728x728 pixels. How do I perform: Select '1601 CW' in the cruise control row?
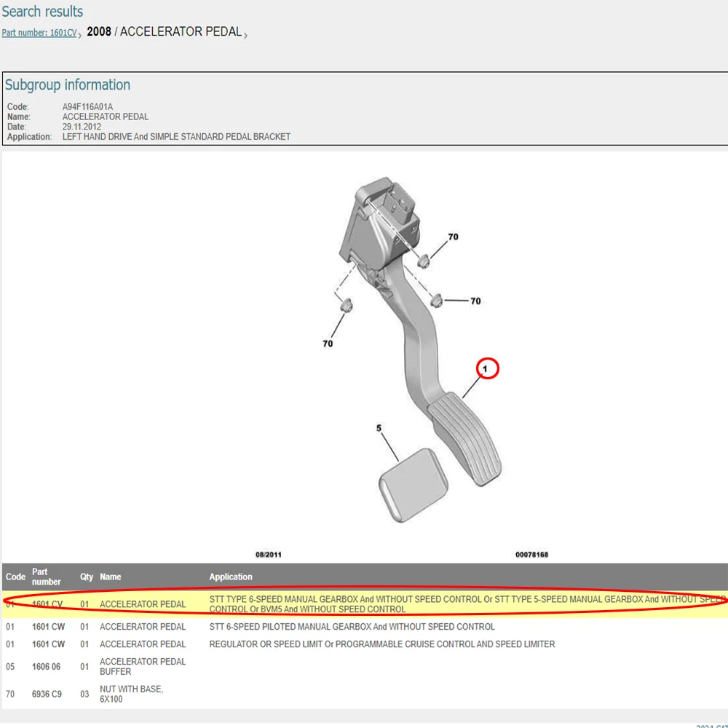click(48, 644)
